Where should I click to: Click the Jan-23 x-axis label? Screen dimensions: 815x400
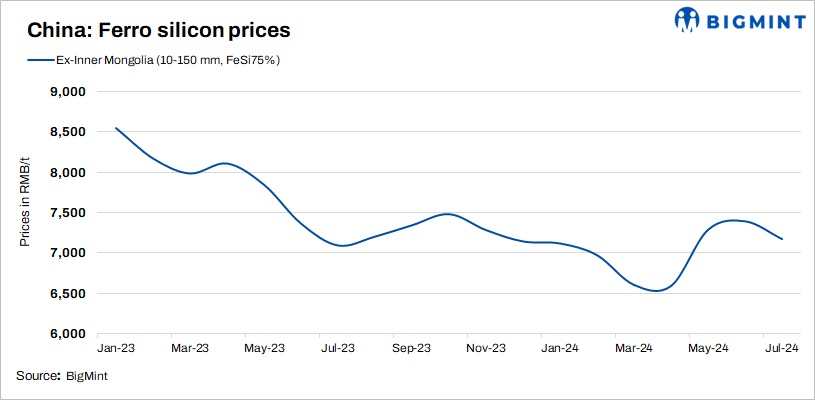(116, 349)
